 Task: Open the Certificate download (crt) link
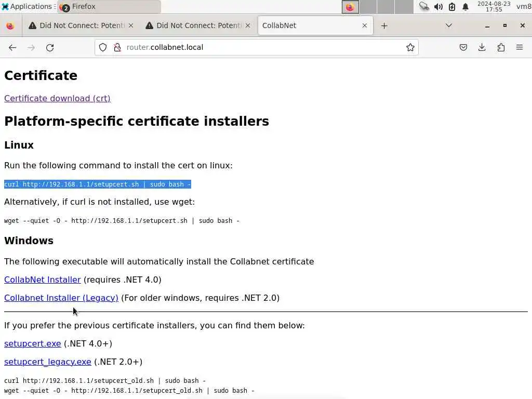[57, 98]
